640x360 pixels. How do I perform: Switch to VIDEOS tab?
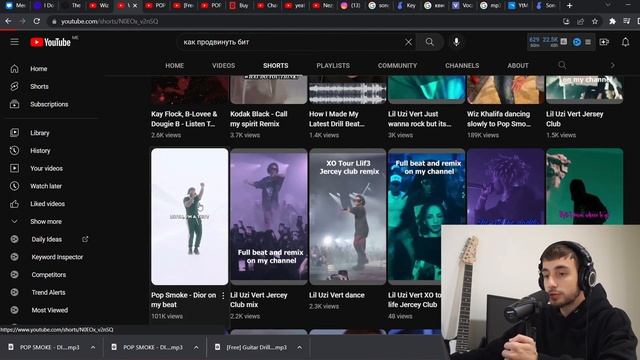point(223,65)
